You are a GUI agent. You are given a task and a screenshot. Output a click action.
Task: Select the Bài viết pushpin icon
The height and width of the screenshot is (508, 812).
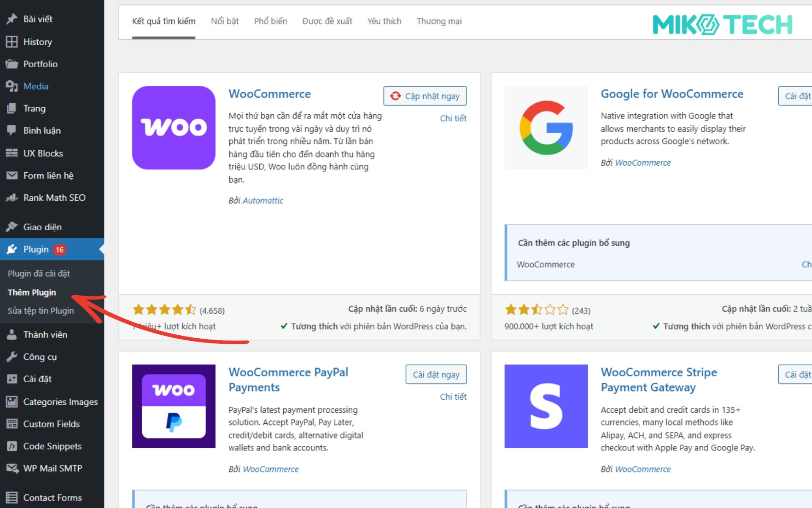click(11, 19)
